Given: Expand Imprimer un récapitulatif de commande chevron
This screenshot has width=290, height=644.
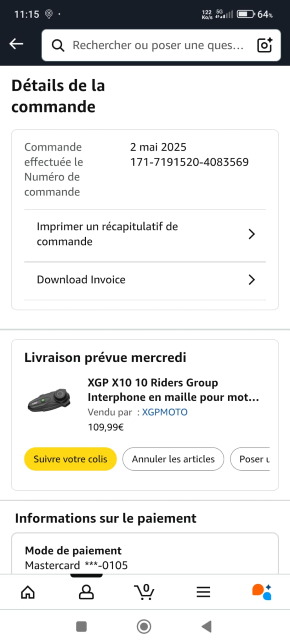Looking at the screenshot, I should point(251,234).
